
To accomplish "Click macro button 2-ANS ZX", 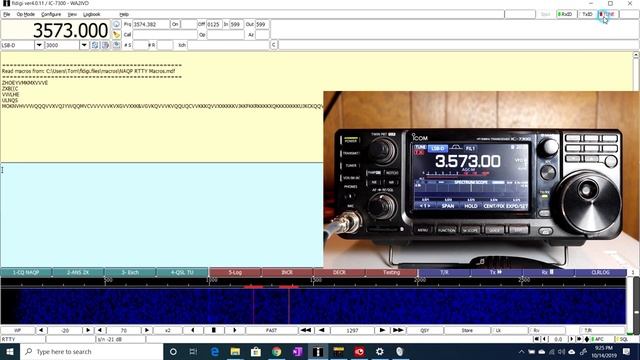I will click(78, 272).
